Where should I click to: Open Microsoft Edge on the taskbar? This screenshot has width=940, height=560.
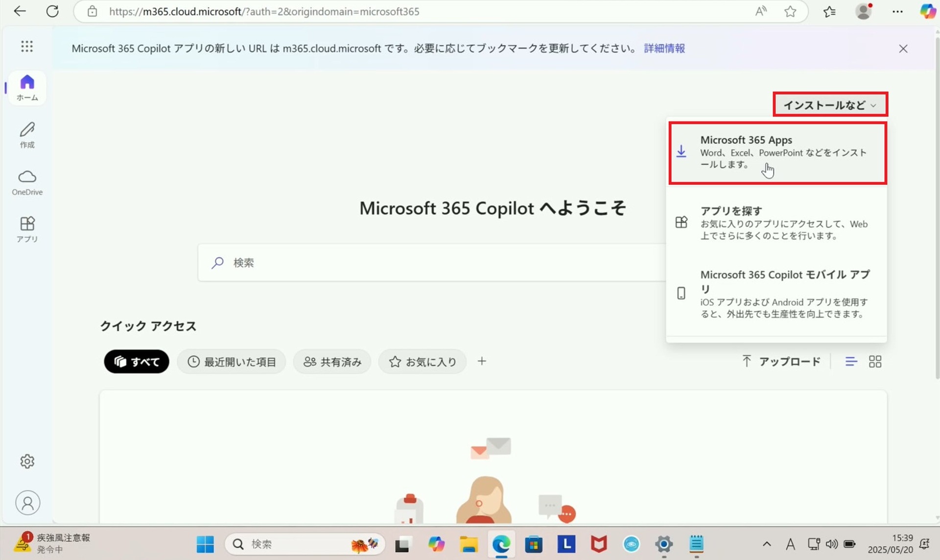501,544
